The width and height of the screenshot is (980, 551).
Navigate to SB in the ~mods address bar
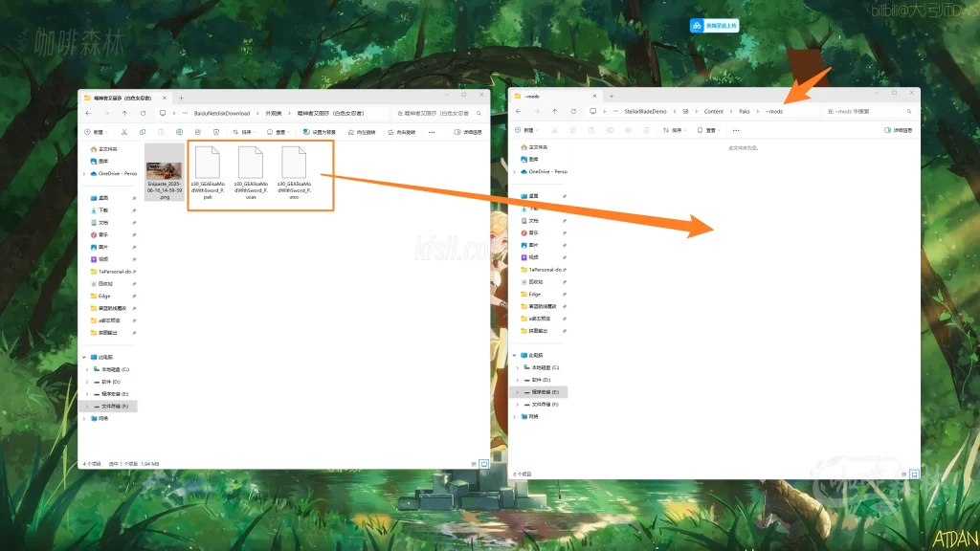685,111
